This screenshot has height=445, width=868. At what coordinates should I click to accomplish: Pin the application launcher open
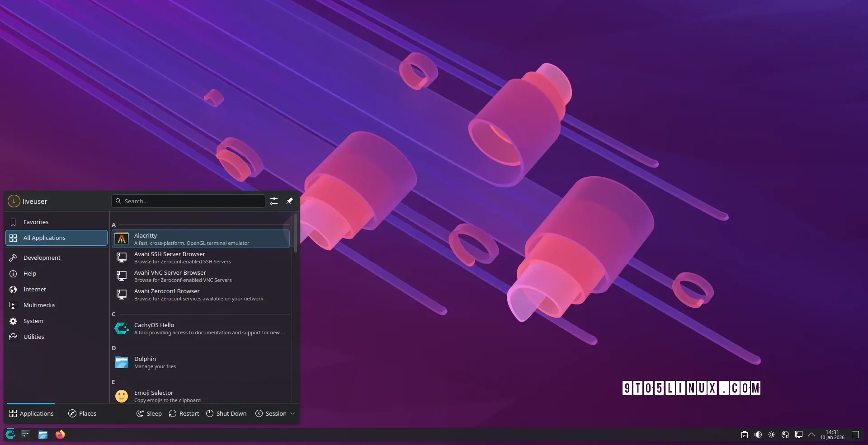click(289, 201)
